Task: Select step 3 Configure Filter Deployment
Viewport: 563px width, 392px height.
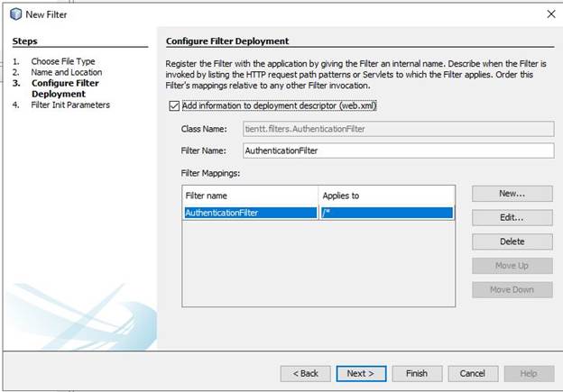Action: click(65, 88)
